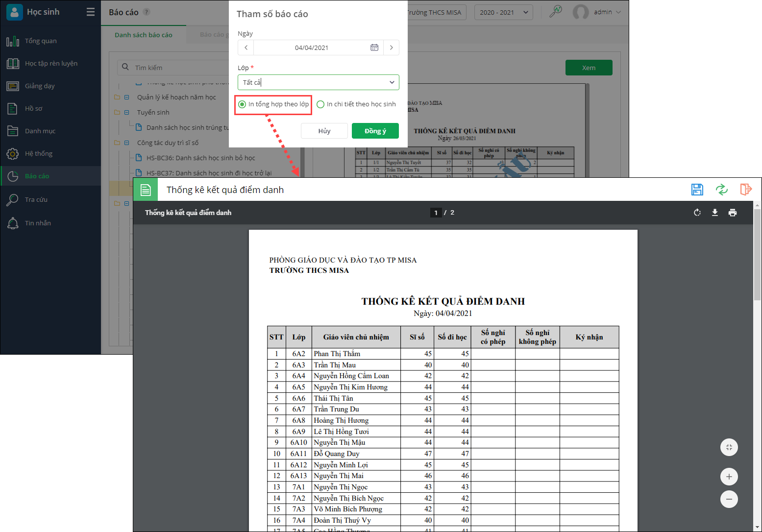Viewport: 762px width, 532px height.
Task: Switch to Danh sách báo cáo tab
Action: (x=144, y=35)
